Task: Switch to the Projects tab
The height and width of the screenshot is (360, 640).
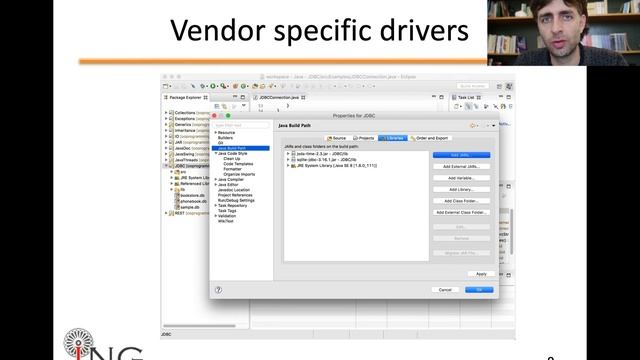Action: (x=363, y=138)
